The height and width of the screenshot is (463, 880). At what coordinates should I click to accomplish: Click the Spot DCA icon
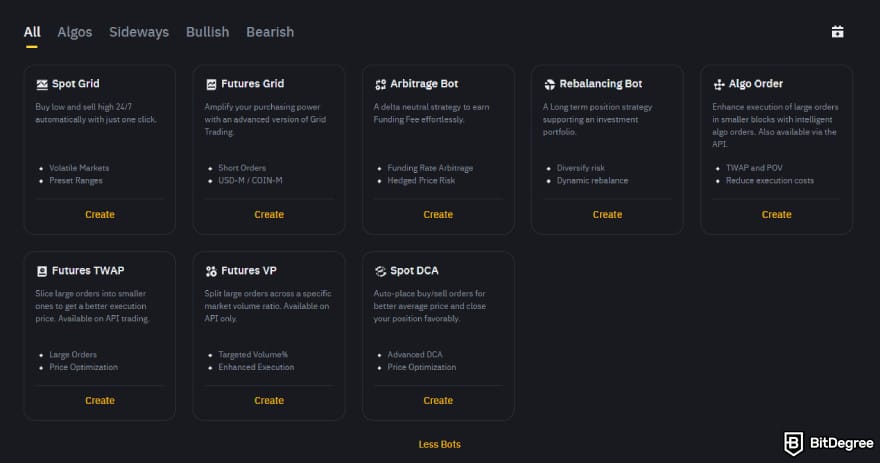[x=381, y=272]
